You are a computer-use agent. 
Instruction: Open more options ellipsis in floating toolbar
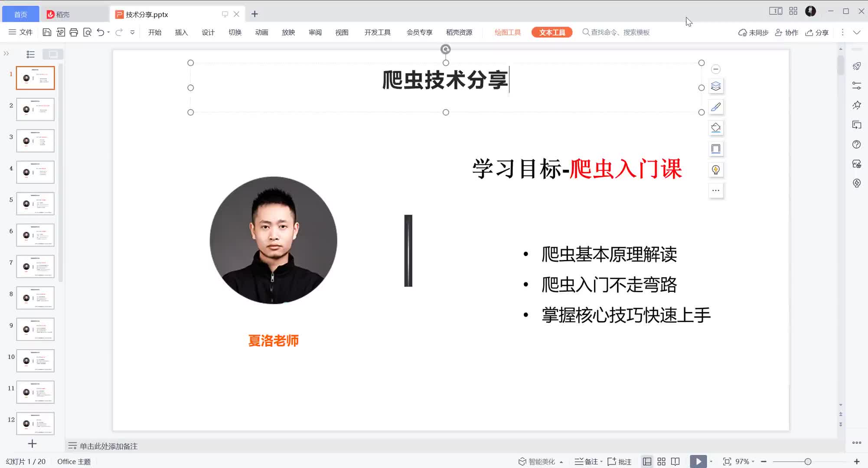(x=716, y=190)
